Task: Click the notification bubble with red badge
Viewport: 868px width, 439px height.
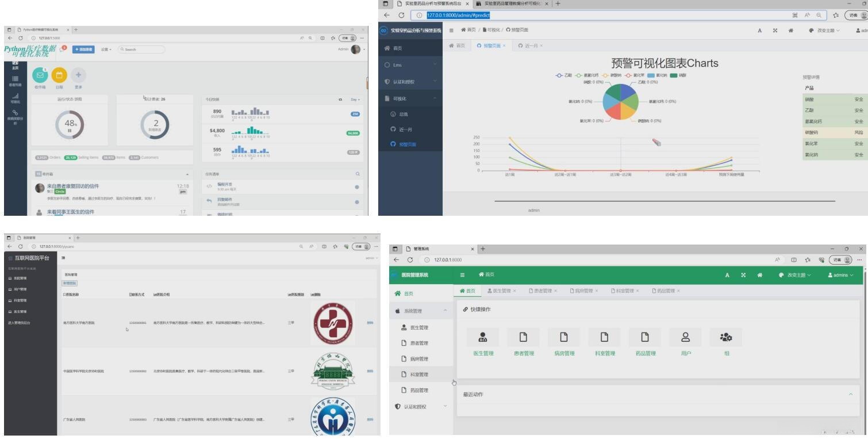Action: point(62,49)
